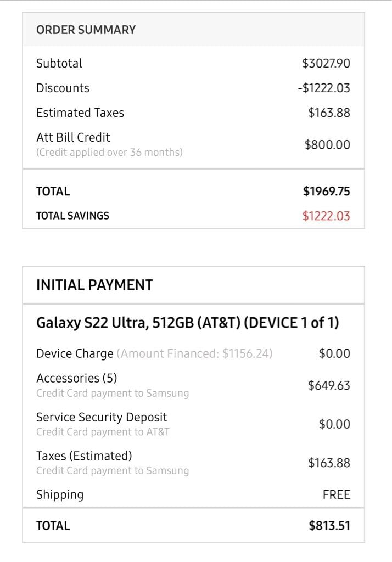Click the Att Bill Credit label

73,137
